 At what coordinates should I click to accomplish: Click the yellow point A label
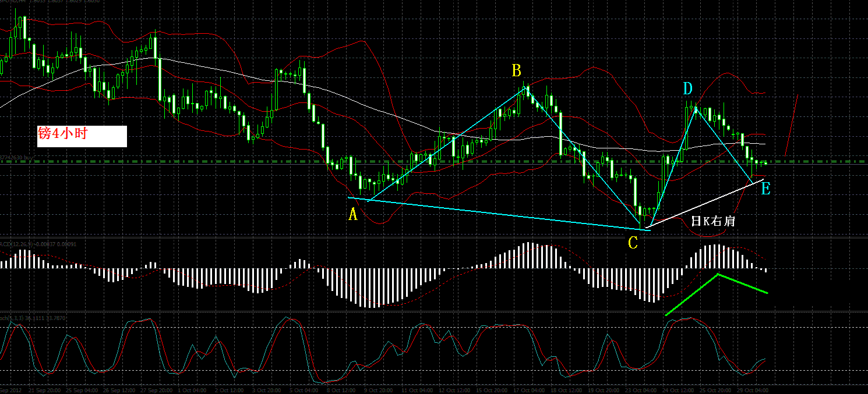tap(352, 215)
